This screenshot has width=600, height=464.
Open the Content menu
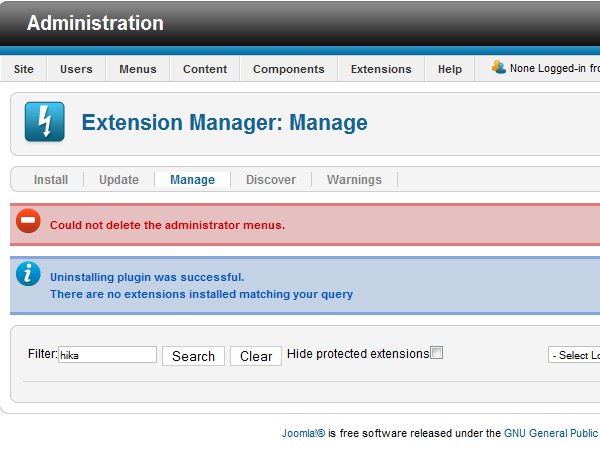tap(205, 69)
